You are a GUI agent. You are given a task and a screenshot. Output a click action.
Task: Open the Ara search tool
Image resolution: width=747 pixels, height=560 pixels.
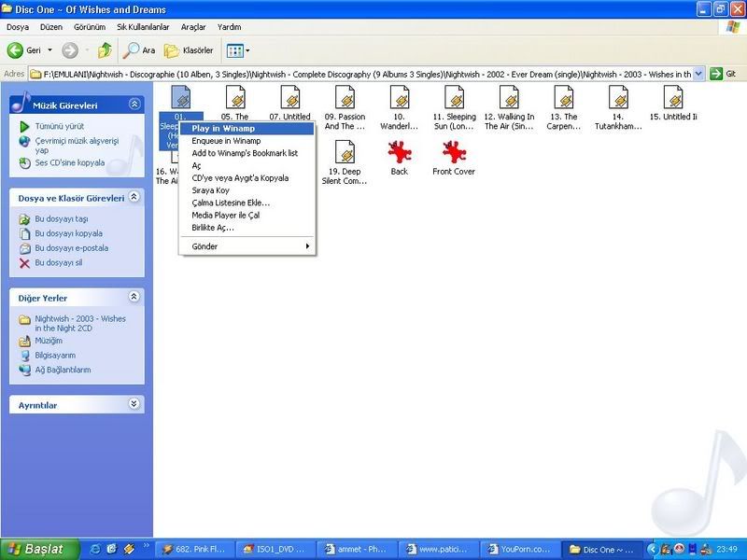pyautogui.click(x=139, y=50)
